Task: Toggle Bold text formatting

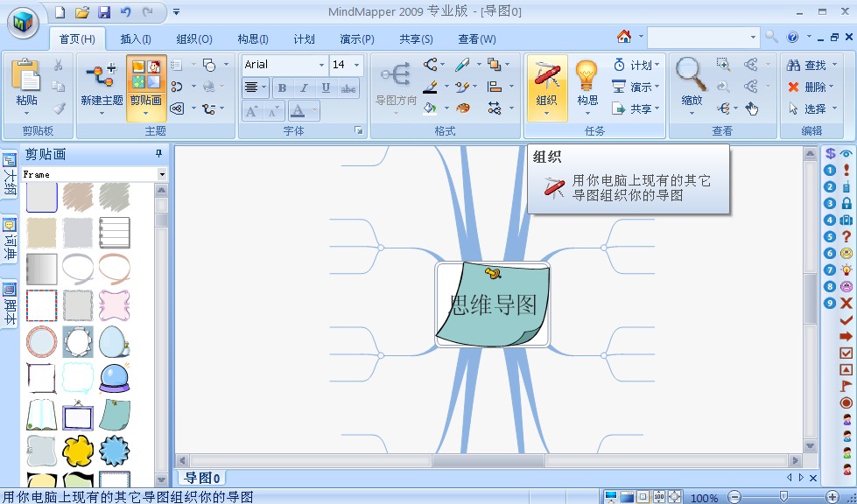Action: point(282,87)
